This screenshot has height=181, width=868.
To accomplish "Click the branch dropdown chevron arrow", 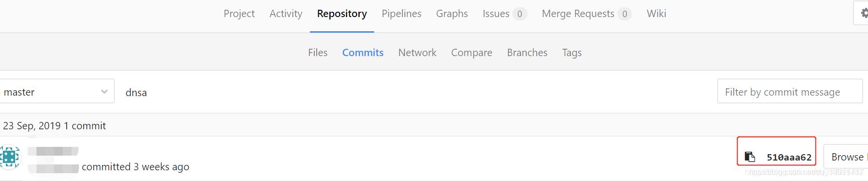I will pos(104,92).
